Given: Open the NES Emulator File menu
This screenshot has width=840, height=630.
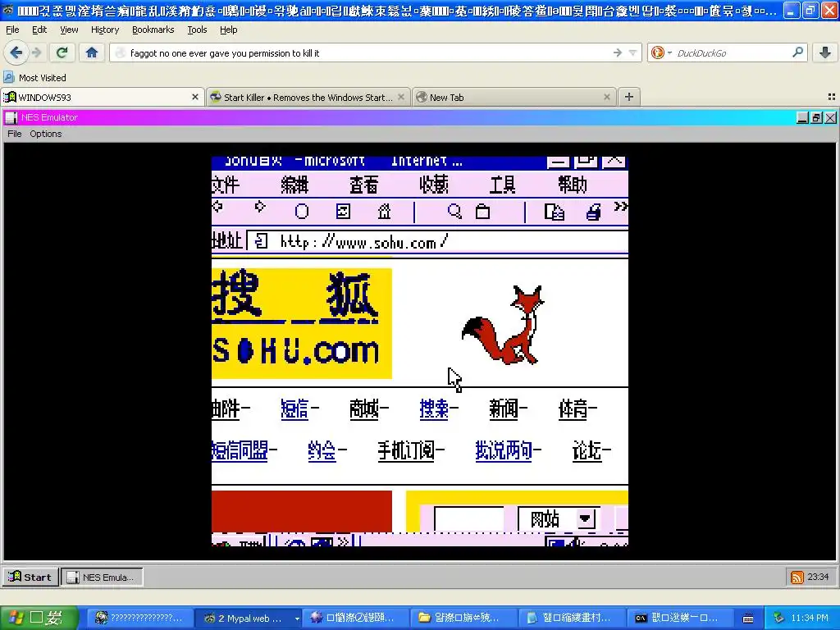Looking at the screenshot, I should 15,134.
